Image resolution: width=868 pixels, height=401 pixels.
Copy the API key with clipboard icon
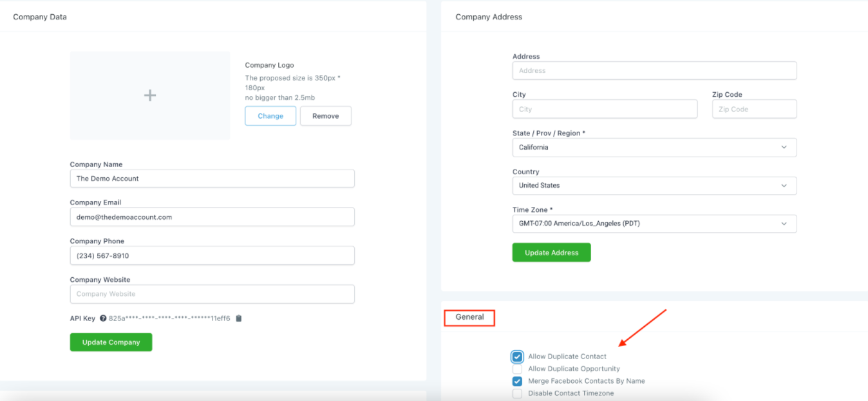click(x=238, y=318)
